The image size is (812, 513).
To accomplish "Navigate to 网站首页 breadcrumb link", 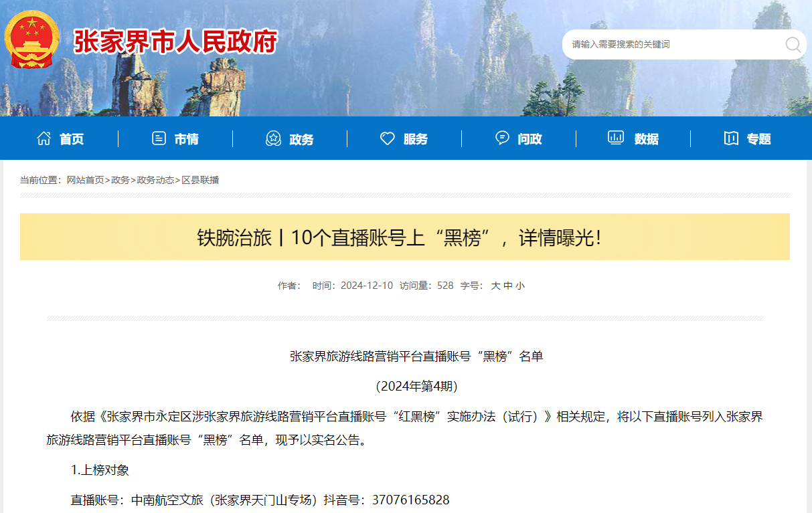I will click(86, 180).
